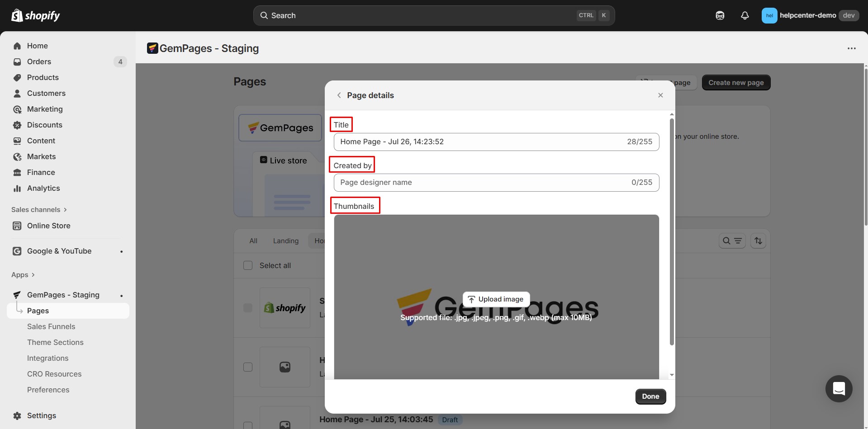Click the Shopify logo in the top left
The height and width of the screenshot is (429, 868).
pos(35,15)
